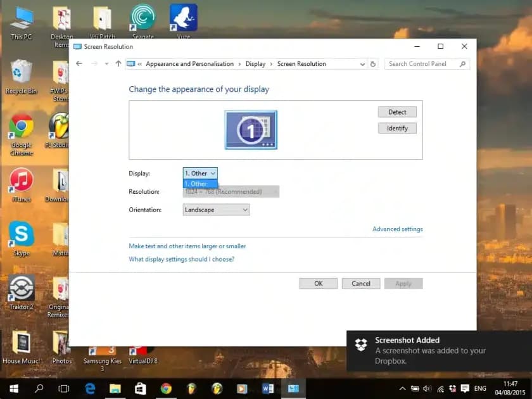This screenshot has height=399, width=532.
Task: Click Appearance and Personalisation breadcrumb
Action: click(189, 64)
